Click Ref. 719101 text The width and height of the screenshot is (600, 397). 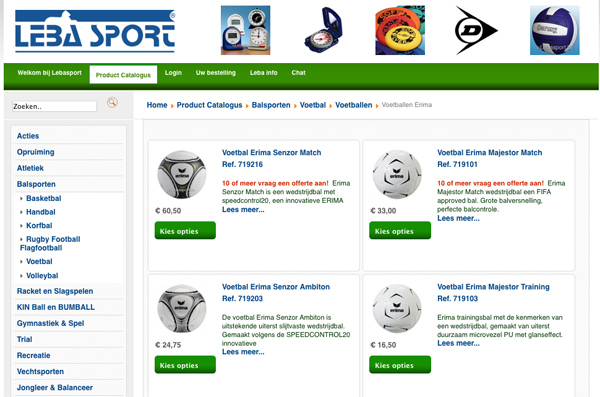pos(457,165)
